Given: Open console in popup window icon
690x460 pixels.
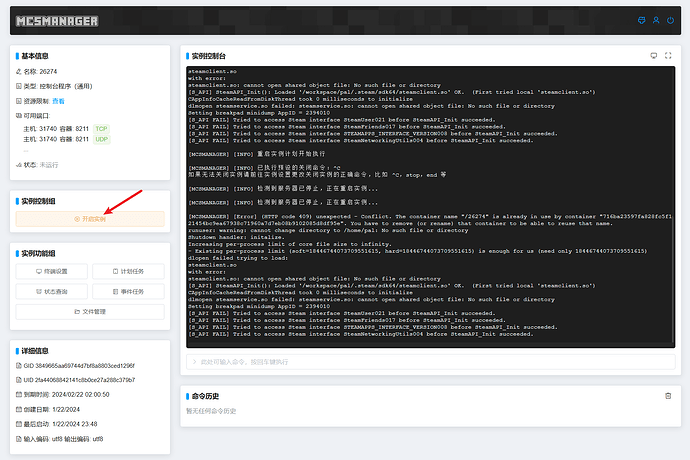Looking at the screenshot, I should click(x=654, y=56).
